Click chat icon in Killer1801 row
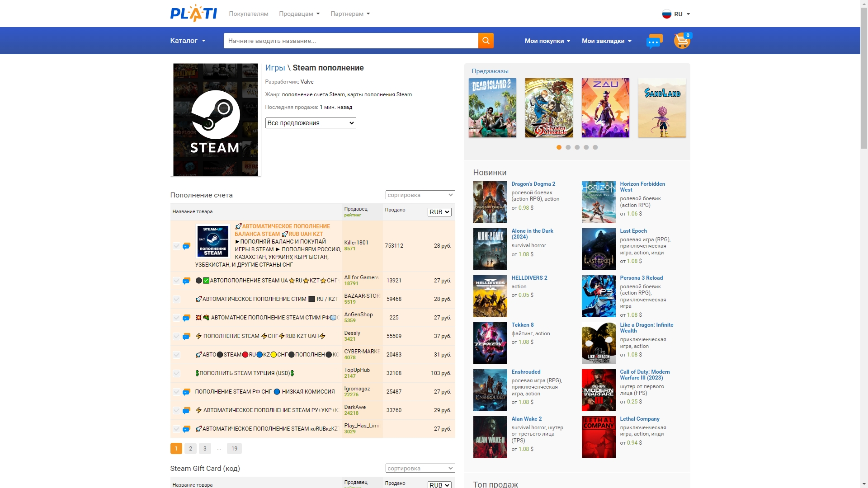This screenshot has width=868, height=488. (186, 246)
